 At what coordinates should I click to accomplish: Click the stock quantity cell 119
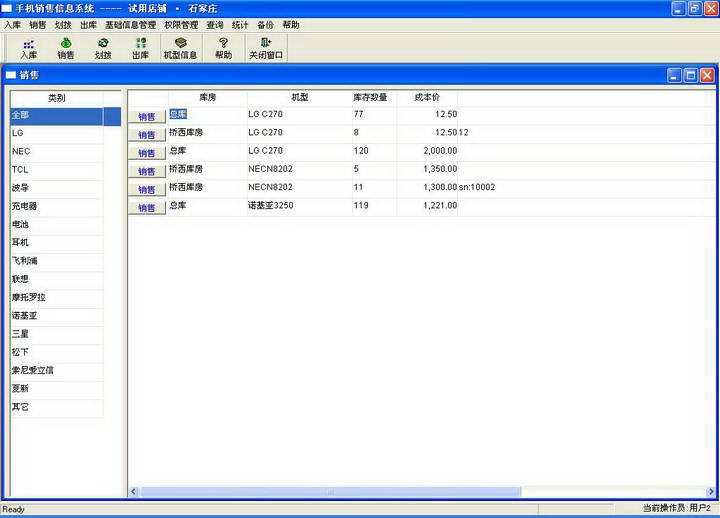point(374,206)
